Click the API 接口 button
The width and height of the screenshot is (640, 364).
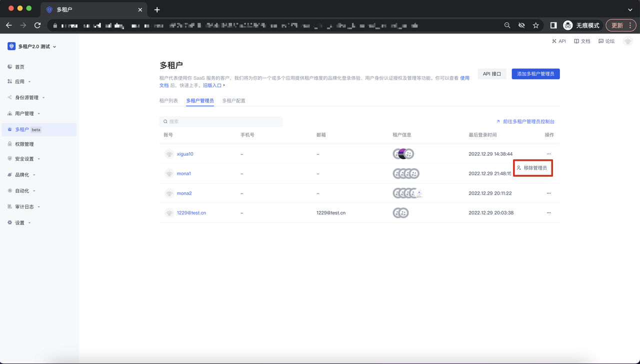[x=491, y=74]
